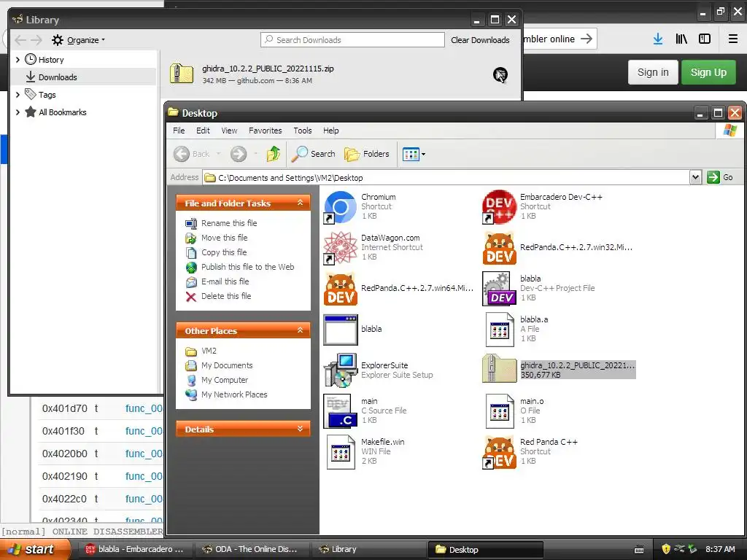Click the Search toolbar button in Explorer
Image resolution: width=747 pixels, height=560 pixels.
click(x=313, y=154)
